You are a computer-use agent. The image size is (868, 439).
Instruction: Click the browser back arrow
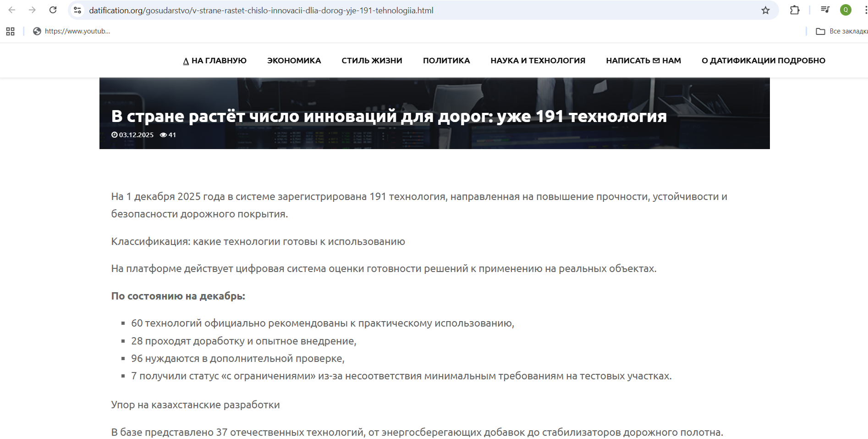coord(12,10)
